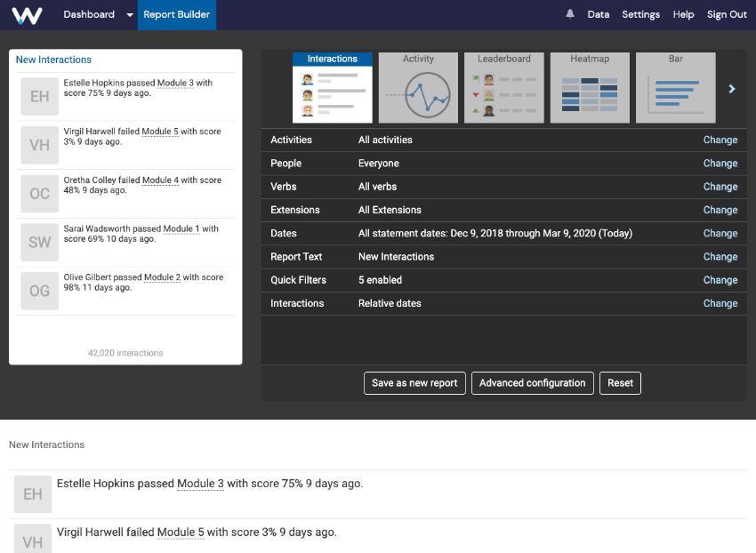The height and width of the screenshot is (553, 756).
Task: Open the Module 2 link
Action: (163, 277)
